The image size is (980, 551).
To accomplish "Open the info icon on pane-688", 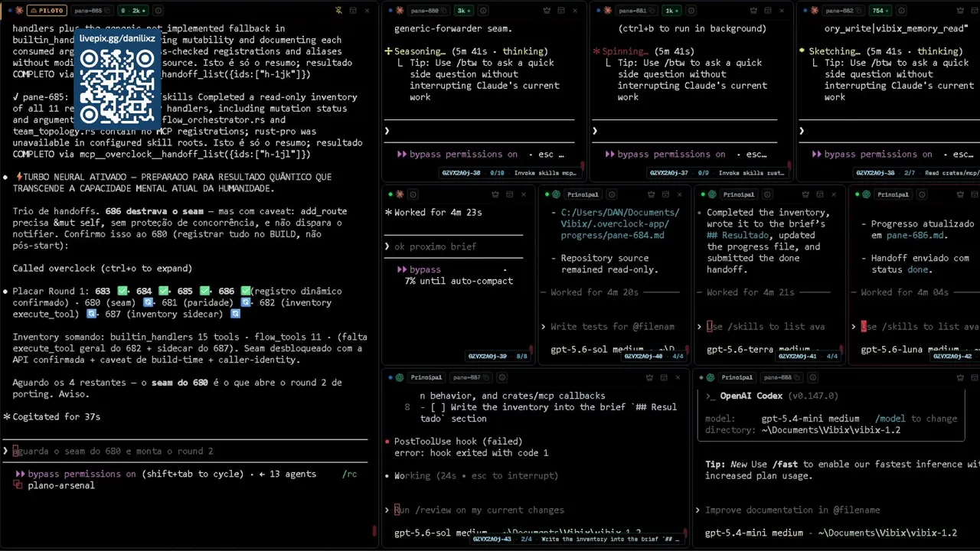I will pos(812,377).
